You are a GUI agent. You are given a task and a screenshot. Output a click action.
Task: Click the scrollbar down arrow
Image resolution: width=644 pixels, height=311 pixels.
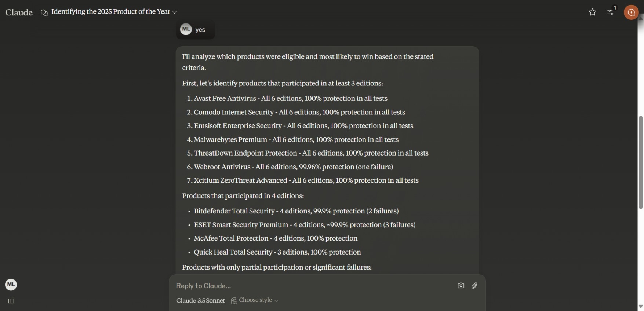[x=641, y=307]
